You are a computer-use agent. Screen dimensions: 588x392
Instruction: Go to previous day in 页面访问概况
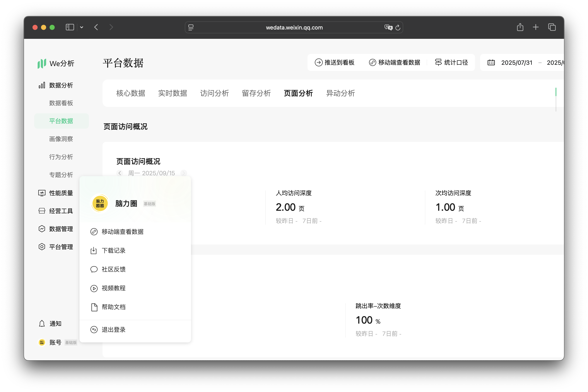(x=120, y=173)
